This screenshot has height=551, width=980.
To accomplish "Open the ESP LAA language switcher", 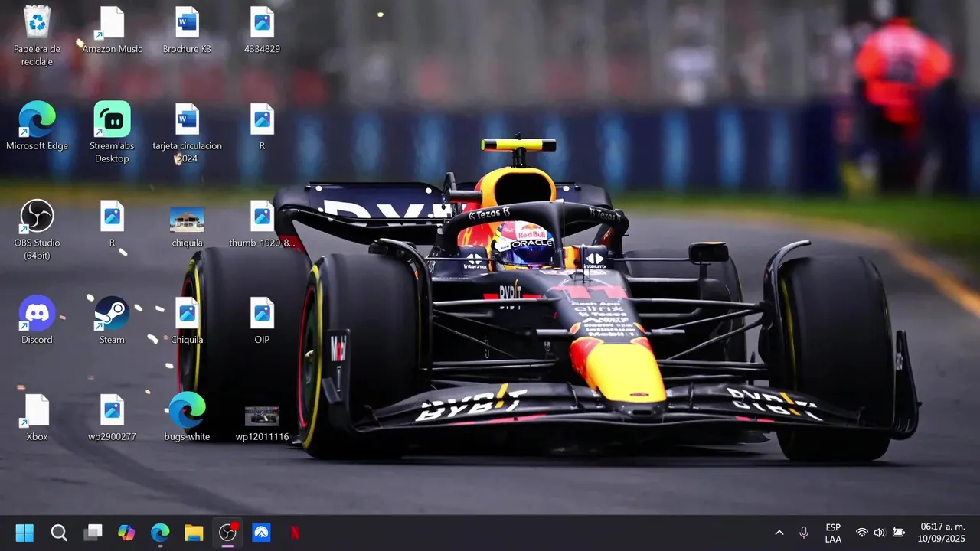I will point(833,533).
